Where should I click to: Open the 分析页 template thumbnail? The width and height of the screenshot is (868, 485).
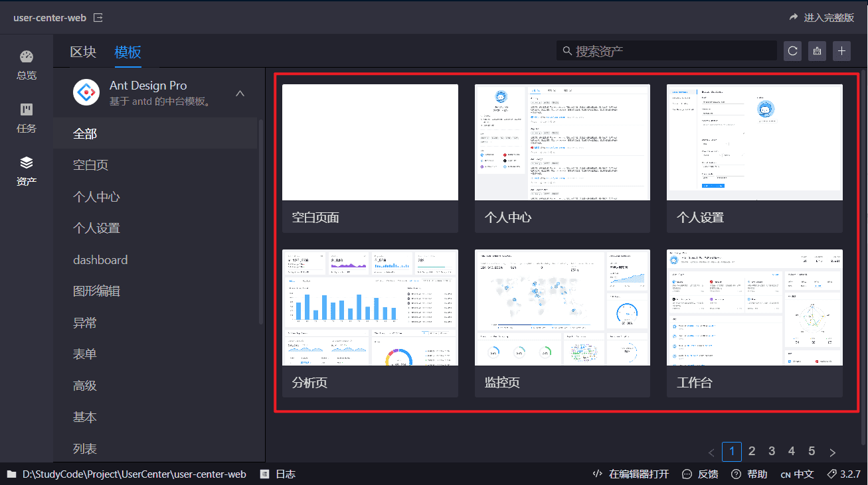pos(370,307)
